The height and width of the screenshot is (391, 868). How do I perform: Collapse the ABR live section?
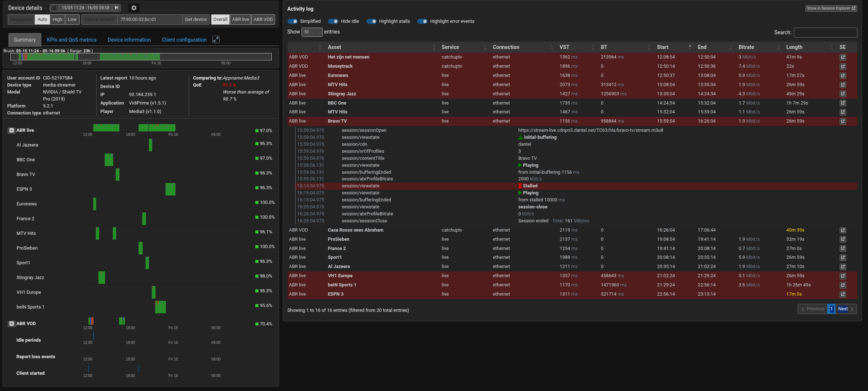[x=11, y=130]
